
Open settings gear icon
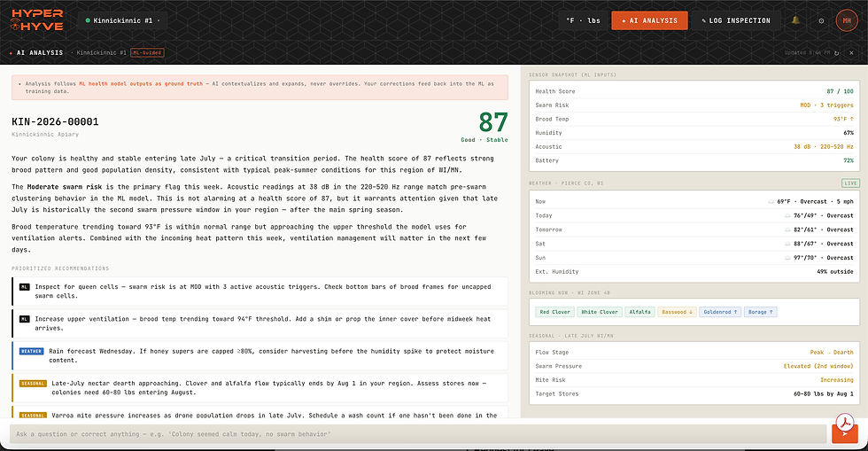point(822,20)
